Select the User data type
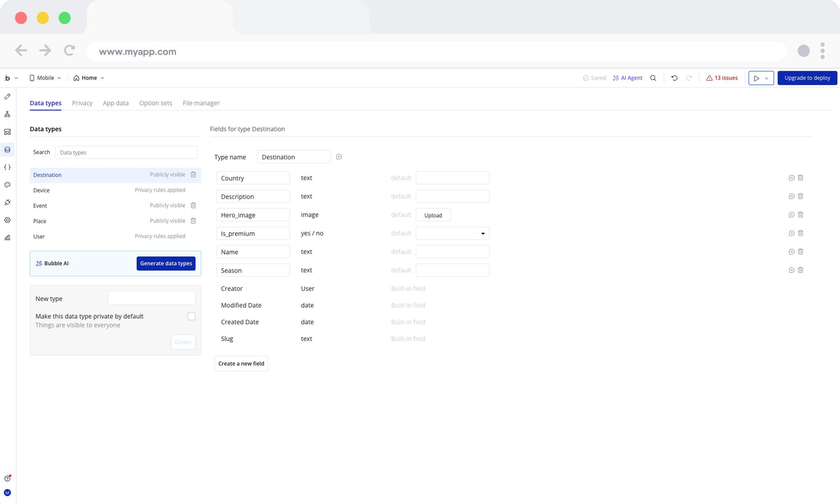Screen dimensions: 840x504 (39, 237)
